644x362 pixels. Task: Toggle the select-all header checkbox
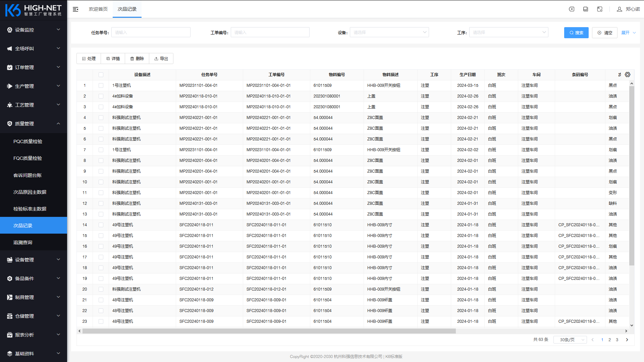coord(101,75)
